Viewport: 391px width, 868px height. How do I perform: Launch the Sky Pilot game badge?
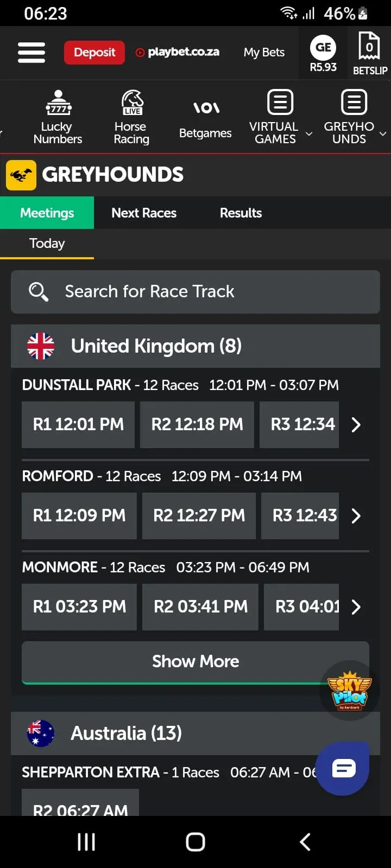pos(350,691)
